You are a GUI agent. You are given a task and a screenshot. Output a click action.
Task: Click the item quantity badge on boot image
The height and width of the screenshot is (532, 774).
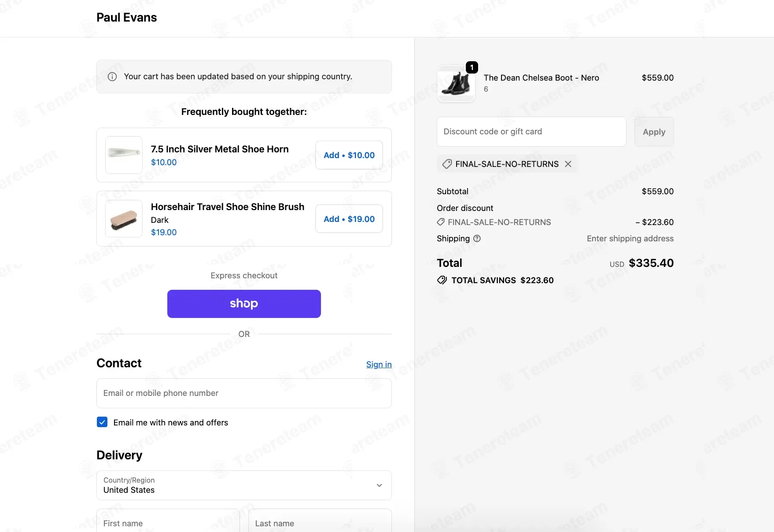(472, 67)
